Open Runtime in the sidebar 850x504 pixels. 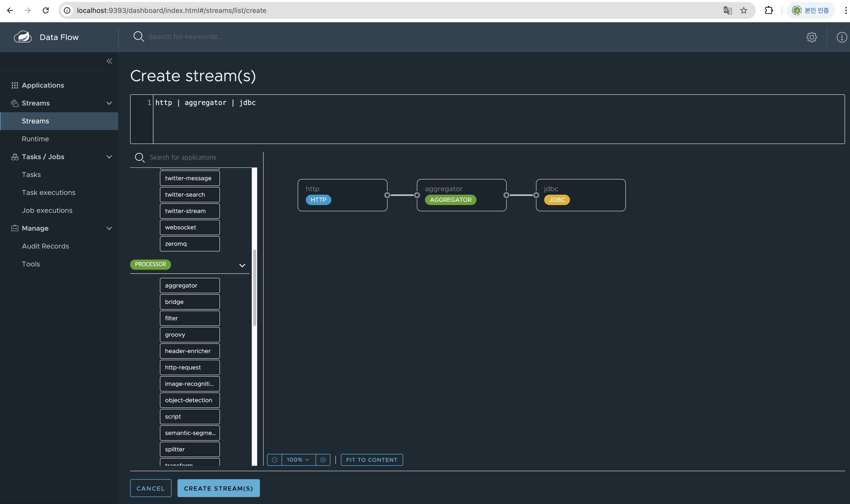[35, 139]
